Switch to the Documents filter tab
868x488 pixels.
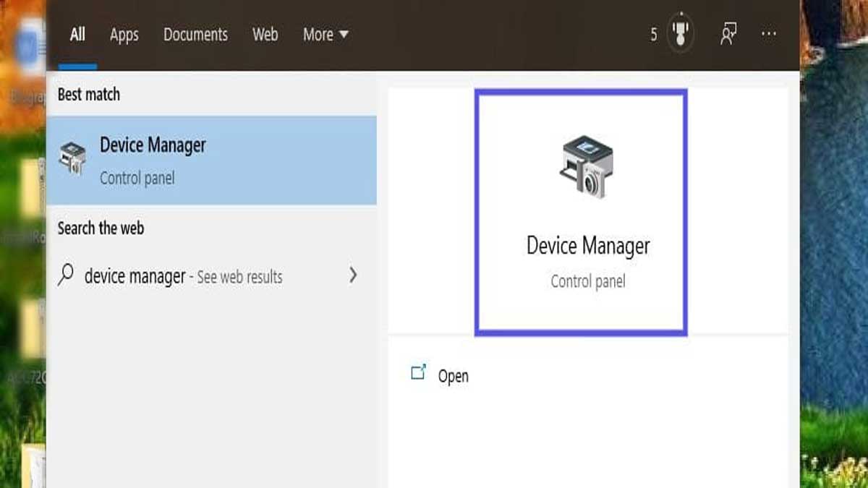point(195,34)
